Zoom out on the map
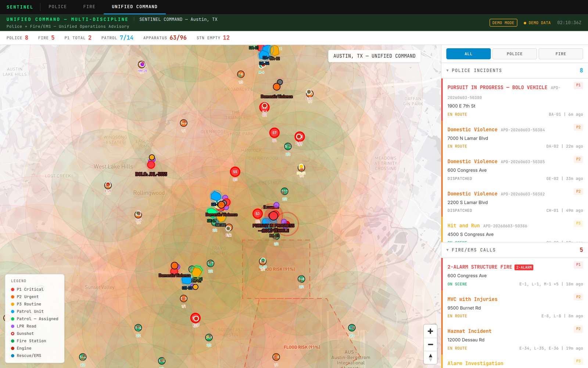Viewport: 588px width, 368px height. (x=430, y=344)
